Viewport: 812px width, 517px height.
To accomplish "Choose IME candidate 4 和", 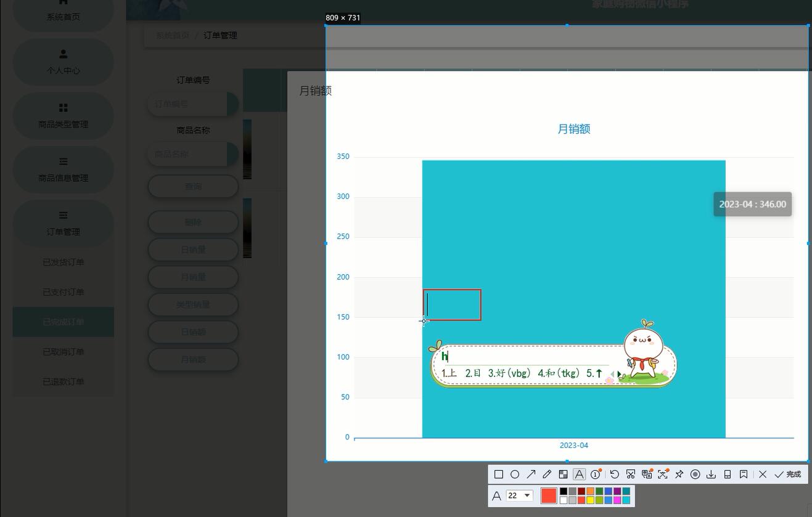I will (559, 373).
